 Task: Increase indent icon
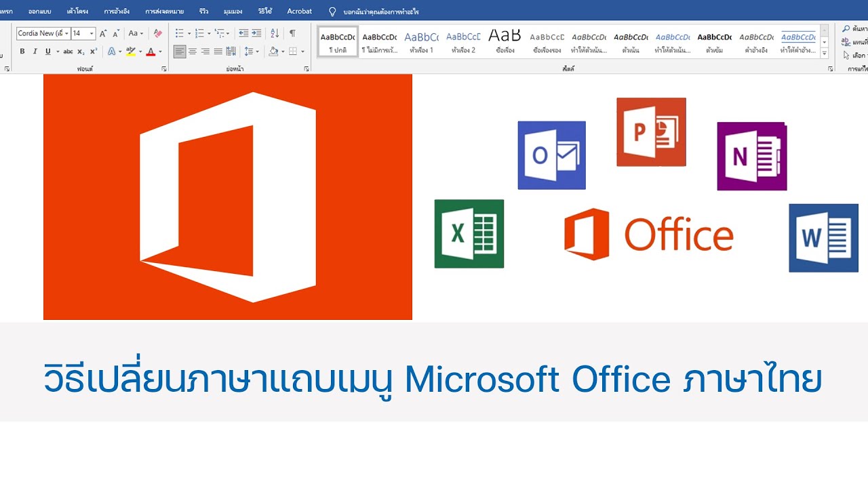[256, 33]
